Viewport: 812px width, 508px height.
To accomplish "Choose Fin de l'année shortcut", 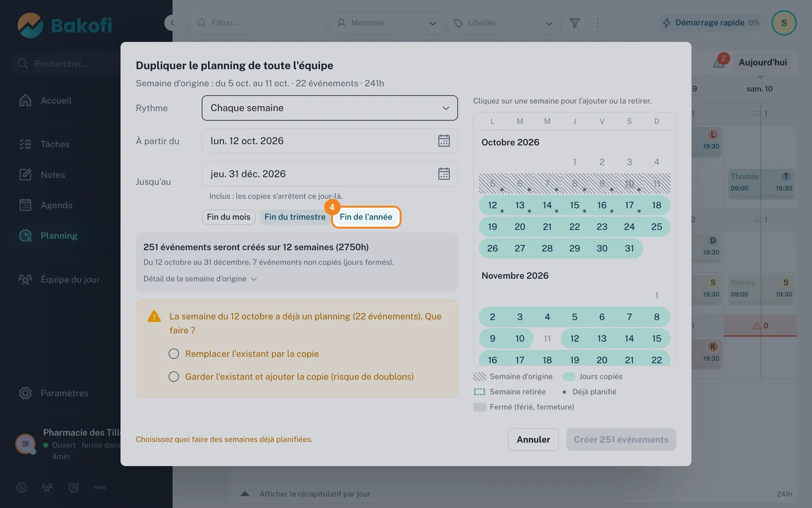I will point(366,217).
